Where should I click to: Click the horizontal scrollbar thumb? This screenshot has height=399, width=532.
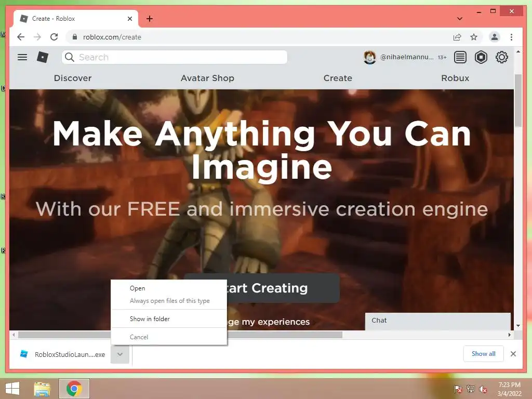180,335
